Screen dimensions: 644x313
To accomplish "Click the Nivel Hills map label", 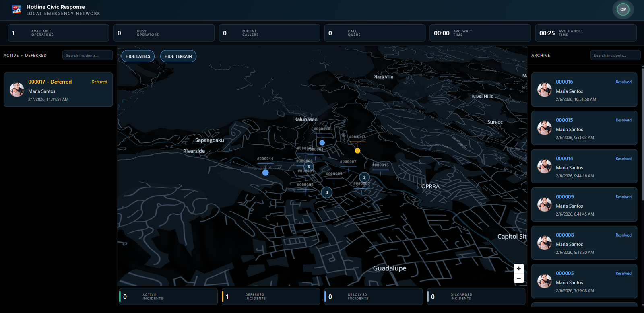I will (482, 96).
